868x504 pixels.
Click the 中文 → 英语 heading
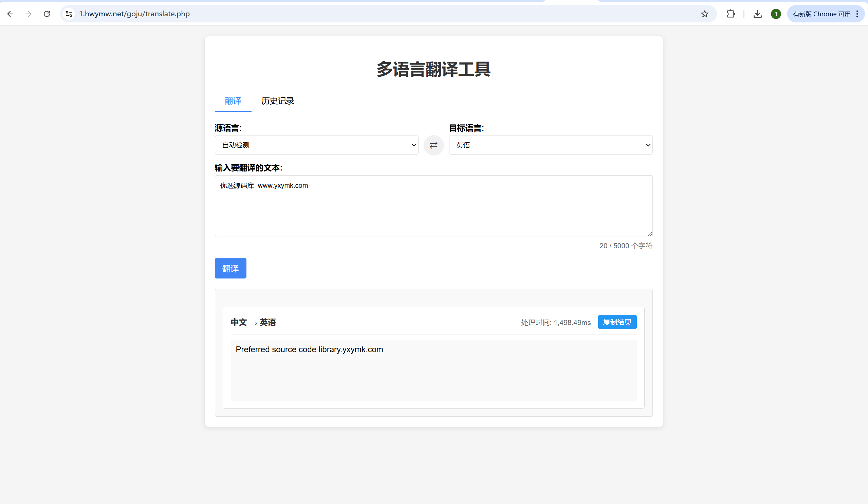(253, 322)
